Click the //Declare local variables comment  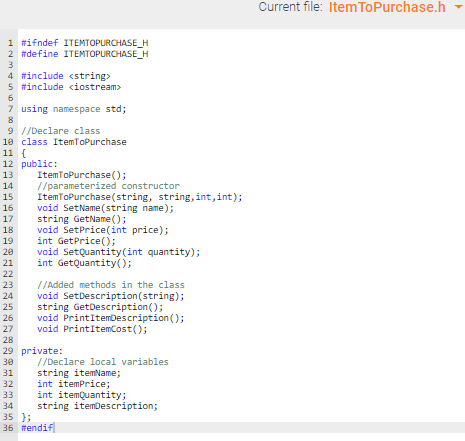click(x=103, y=362)
